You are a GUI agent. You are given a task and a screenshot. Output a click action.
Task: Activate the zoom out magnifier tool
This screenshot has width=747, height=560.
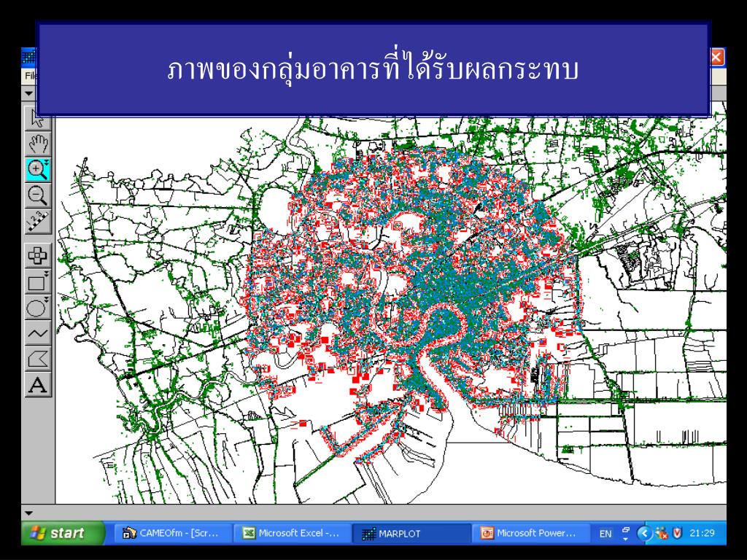click(x=38, y=195)
